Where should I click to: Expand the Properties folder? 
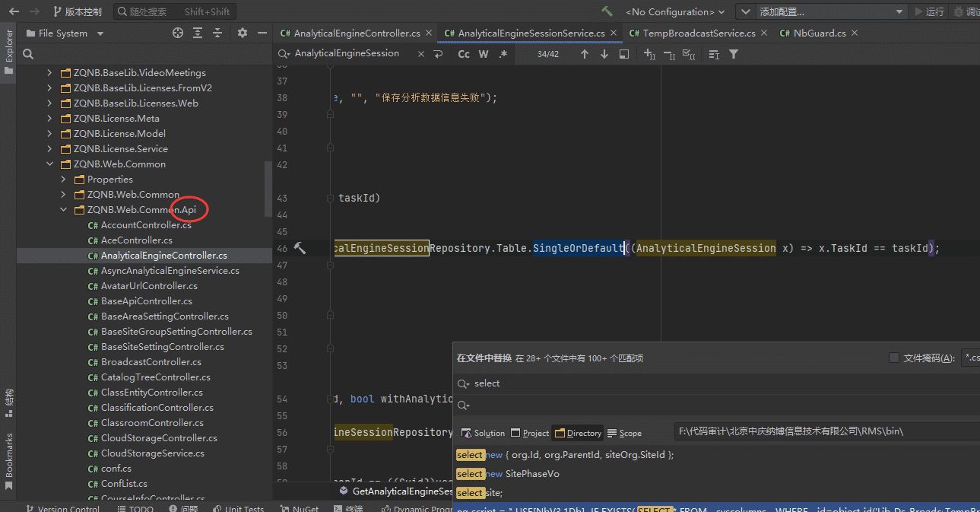[x=64, y=180]
